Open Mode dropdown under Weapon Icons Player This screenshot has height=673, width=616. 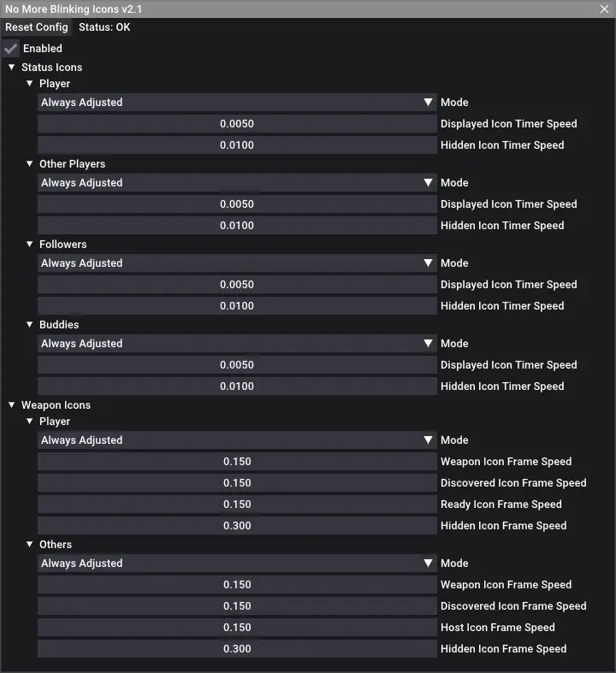[237, 440]
